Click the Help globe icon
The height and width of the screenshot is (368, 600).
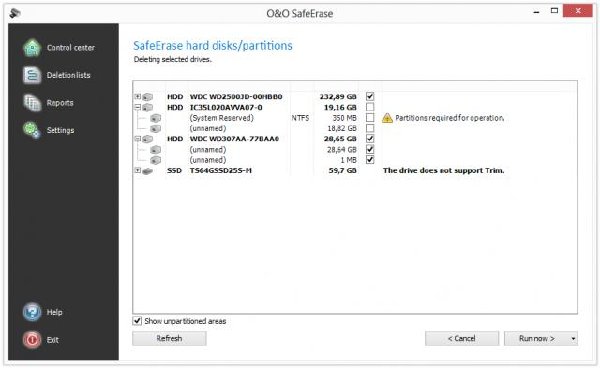[x=32, y=312]
